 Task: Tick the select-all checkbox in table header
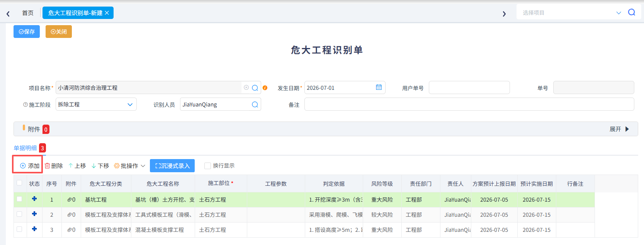[19, 183]
